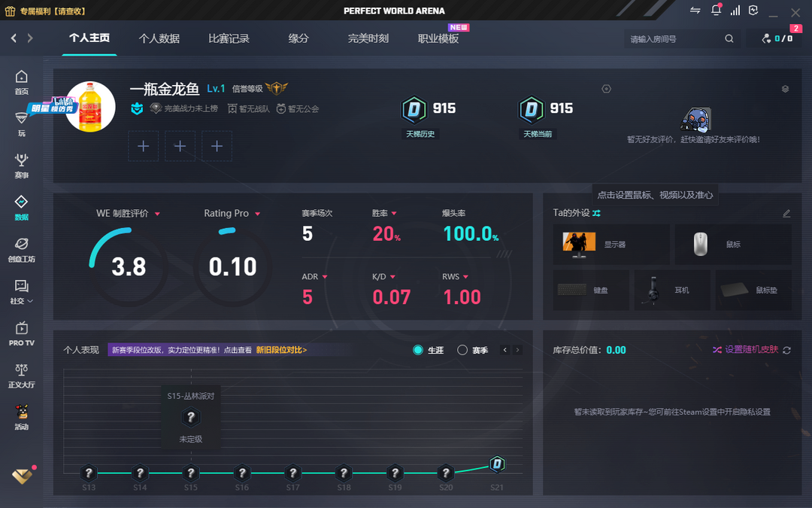Select the 生涯 career radio button
Viewport: 812px width, 508px height.
(x=418, y=351)
